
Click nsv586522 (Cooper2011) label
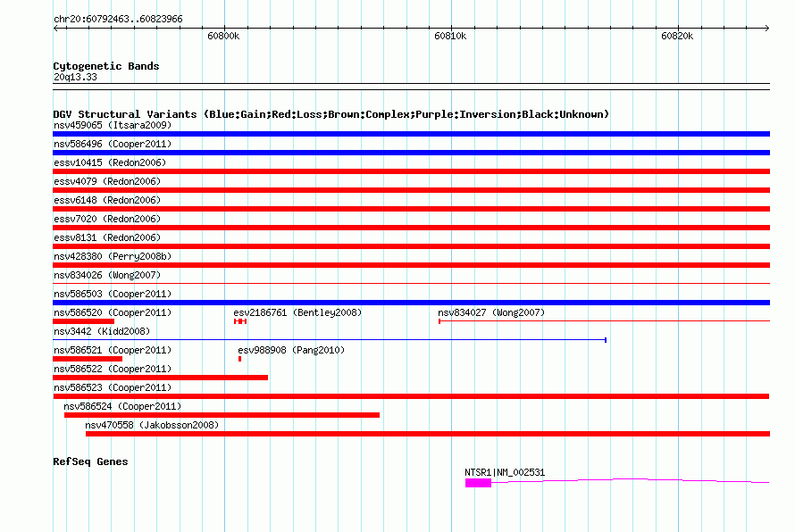pyautogui.click(x=113, y=369)
